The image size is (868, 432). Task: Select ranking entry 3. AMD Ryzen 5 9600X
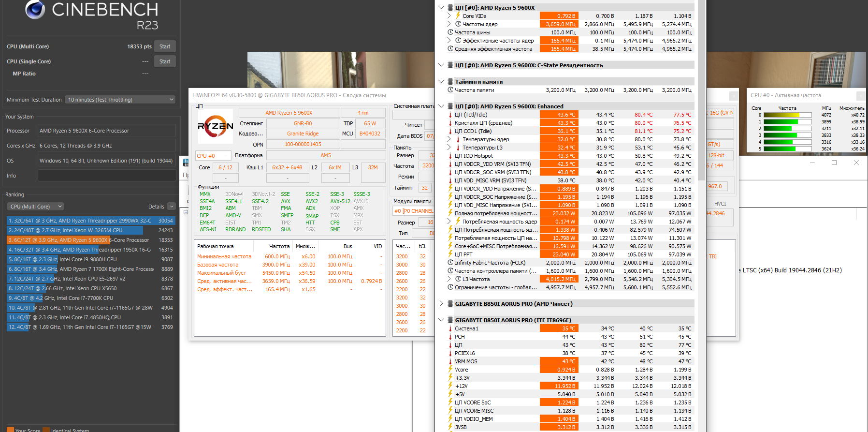tap(90, 240)
